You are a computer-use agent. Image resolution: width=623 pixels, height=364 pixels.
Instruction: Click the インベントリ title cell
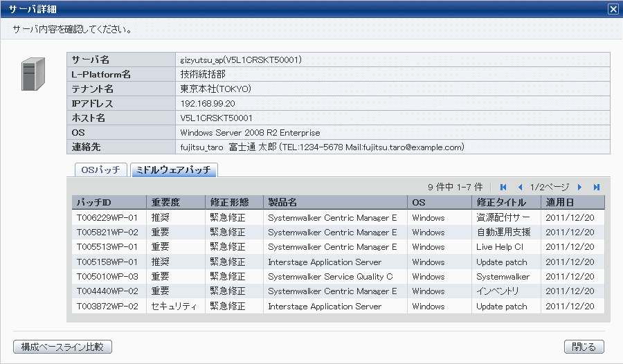[498, 291]
